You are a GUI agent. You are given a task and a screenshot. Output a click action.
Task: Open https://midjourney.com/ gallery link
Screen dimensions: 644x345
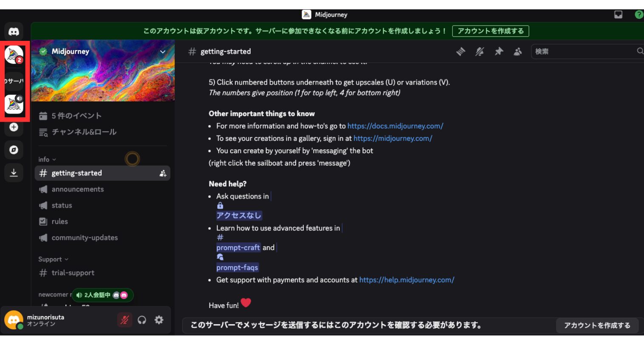pos(393,138)
